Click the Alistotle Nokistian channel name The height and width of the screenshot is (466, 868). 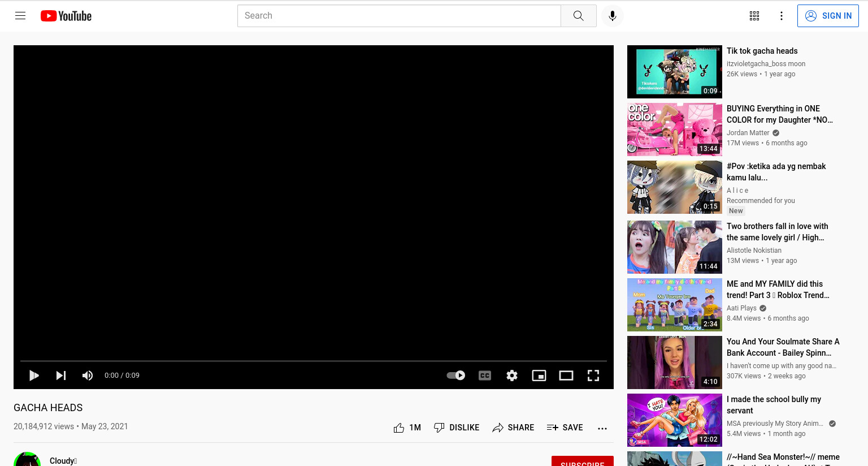click(x=754, y=251)
